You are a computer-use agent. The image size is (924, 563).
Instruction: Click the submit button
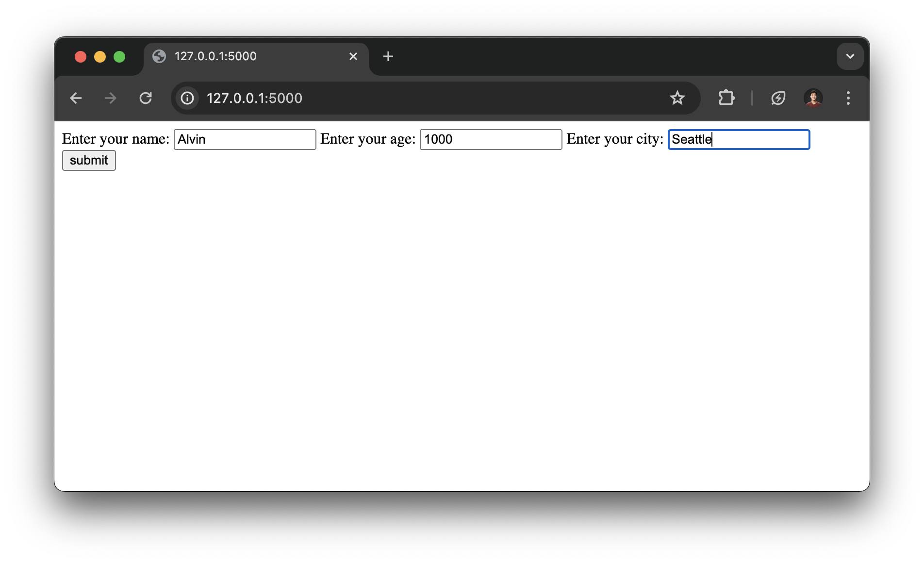(x=89, y=160)
